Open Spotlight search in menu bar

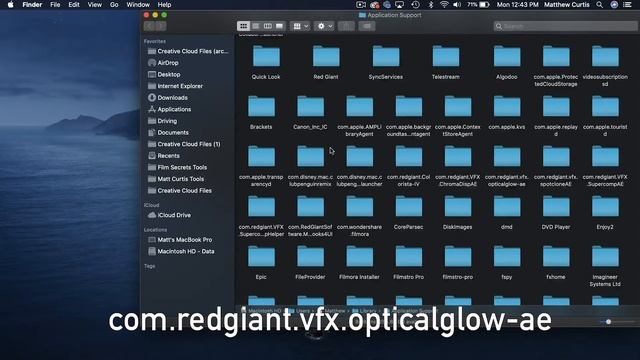599,5
